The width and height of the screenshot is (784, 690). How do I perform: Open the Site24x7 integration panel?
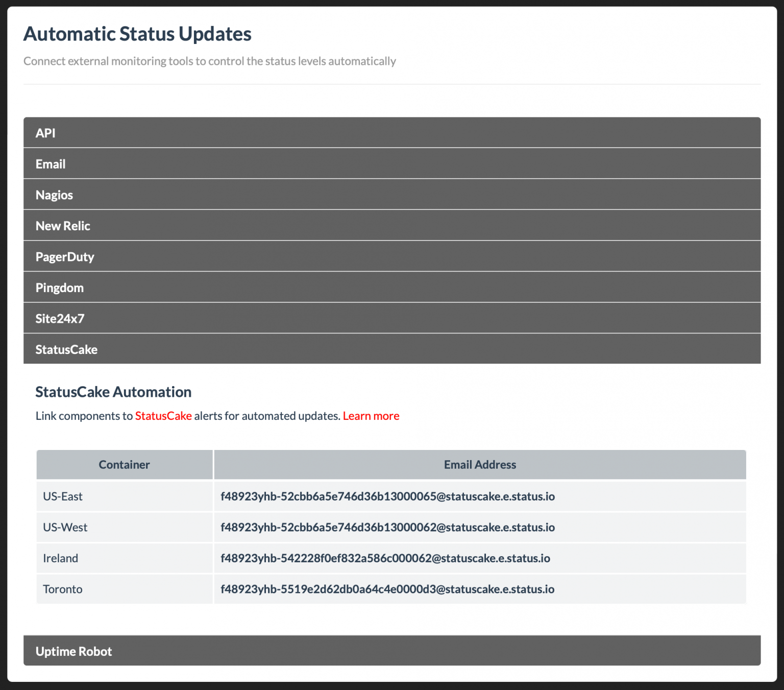tap(60, 318)
